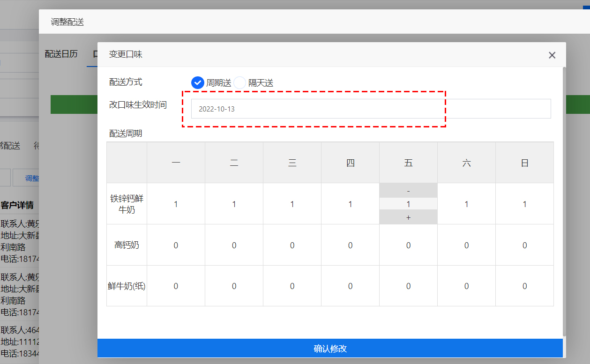This screenshot has height=364, width=590.
Task: Click Friday quantity for 高钙奶
Action: pyautogui.click(x=408, y=245)
